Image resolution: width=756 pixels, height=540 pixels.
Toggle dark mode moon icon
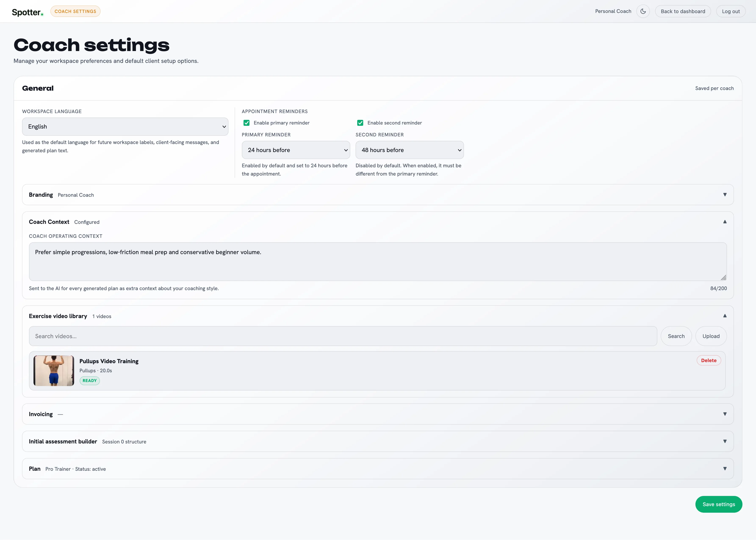(x=643, y=11)
